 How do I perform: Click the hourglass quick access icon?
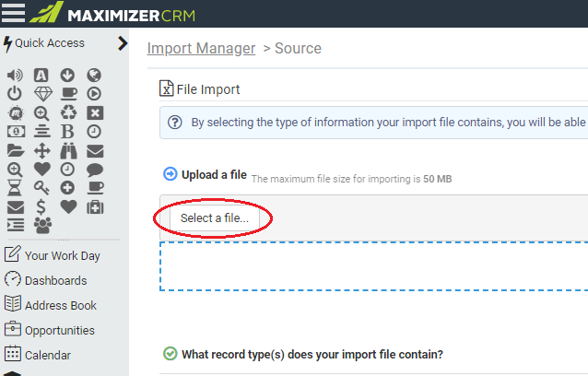click(15, 188)
